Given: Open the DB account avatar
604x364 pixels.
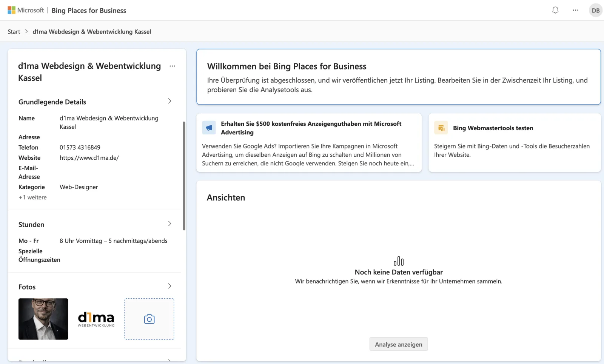Looking at the screenshot, I should [x=596, y=10].
